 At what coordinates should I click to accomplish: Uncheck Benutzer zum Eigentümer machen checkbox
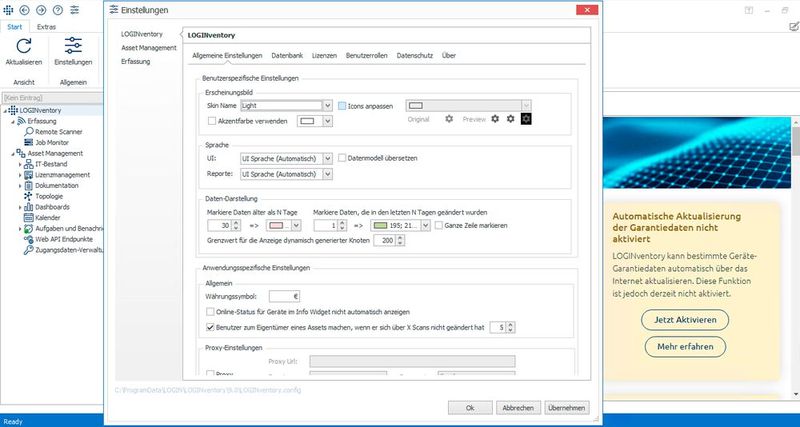tap(210, 328)
